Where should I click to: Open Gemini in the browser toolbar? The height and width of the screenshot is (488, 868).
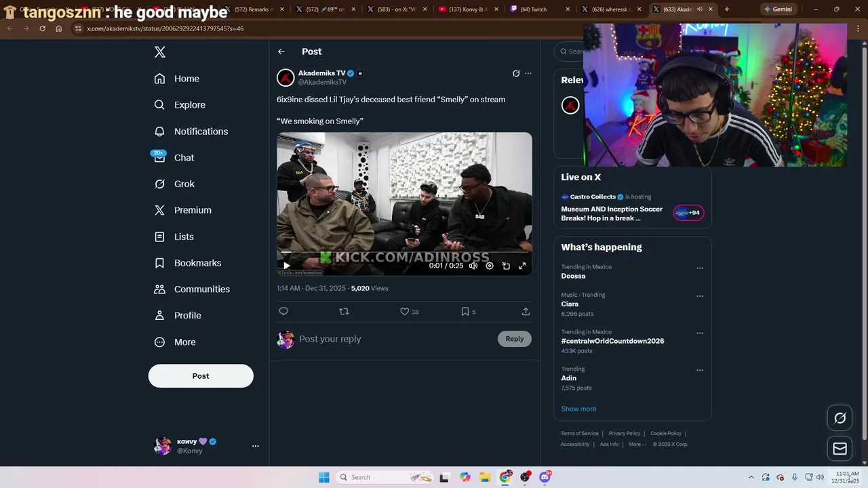point(778,9)
